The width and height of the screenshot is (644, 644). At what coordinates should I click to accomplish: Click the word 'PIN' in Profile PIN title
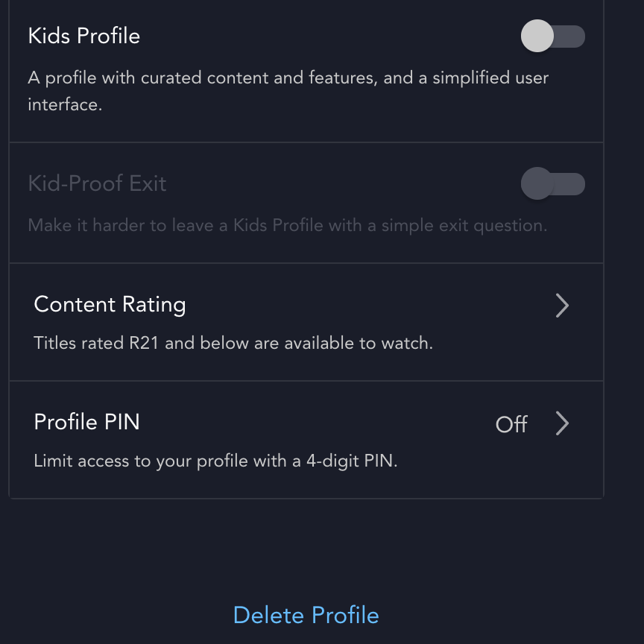tap(121, 422)
